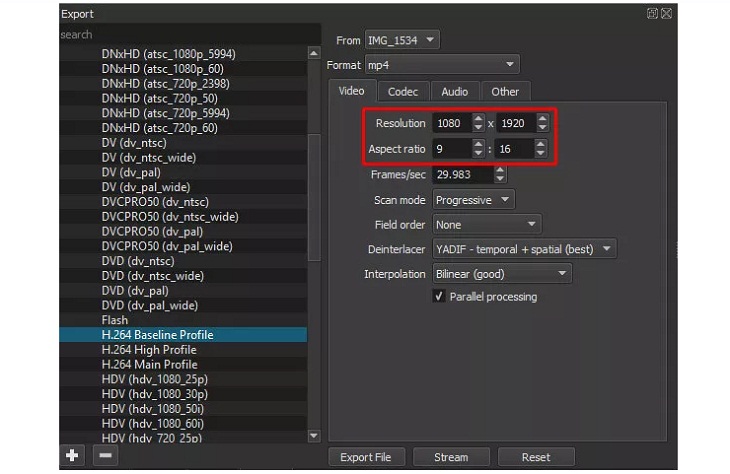Expand the Format mp4 dropdown
Viewport: 730px width, 474px height.
441,65
